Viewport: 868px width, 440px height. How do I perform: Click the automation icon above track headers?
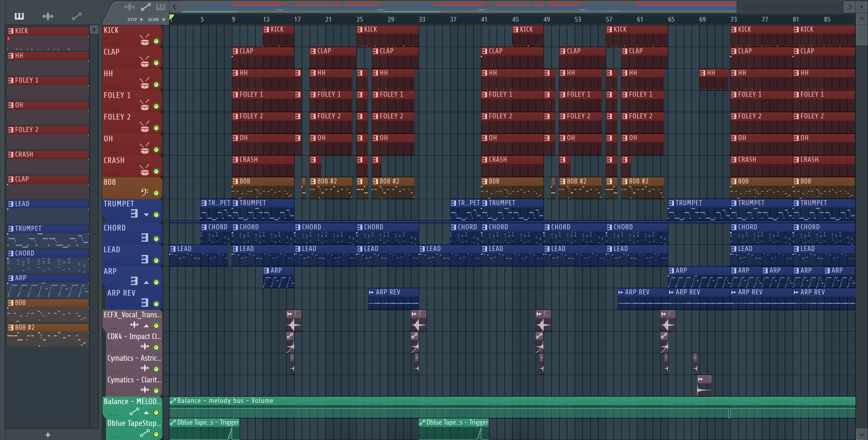(x=146, y=6)
